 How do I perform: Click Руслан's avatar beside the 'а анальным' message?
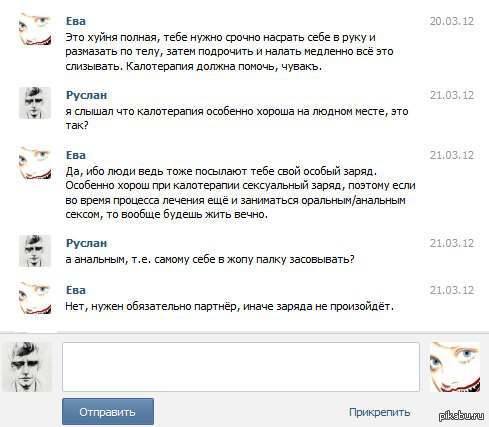[x=35, y=251]
